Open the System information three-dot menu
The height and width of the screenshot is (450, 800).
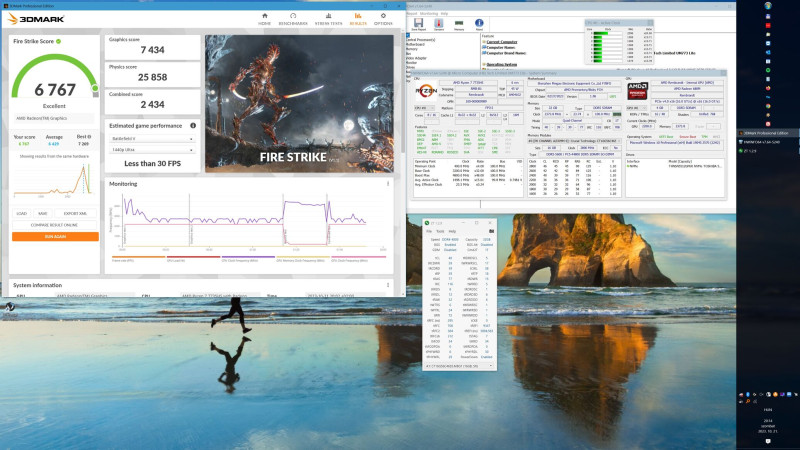pyautogui.click(x=388, y=285)
